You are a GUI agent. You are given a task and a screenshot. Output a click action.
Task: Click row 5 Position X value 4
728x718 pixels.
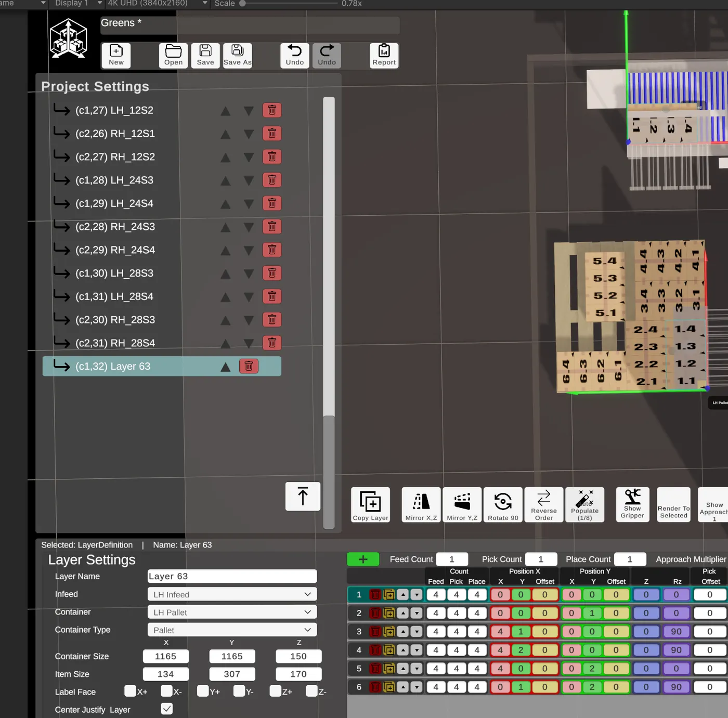coord(500,669)
